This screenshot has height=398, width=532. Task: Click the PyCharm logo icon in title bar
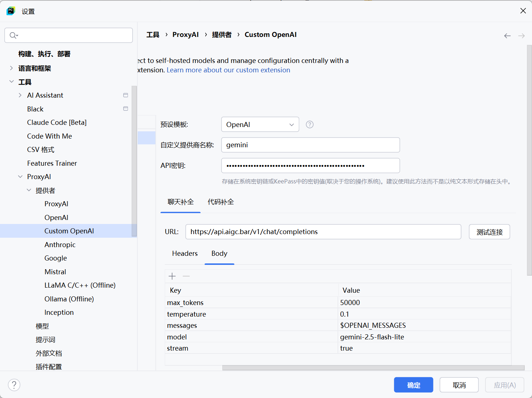(x=11, y=11)
